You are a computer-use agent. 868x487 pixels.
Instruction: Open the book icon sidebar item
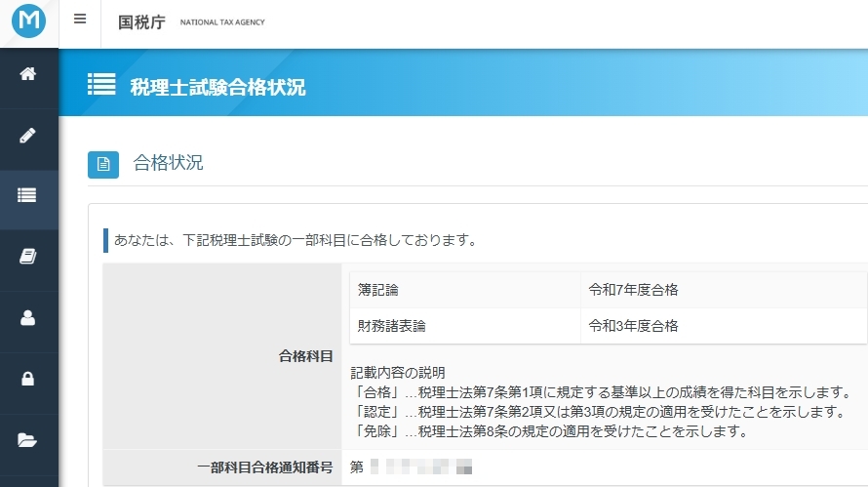pos(28,257)
